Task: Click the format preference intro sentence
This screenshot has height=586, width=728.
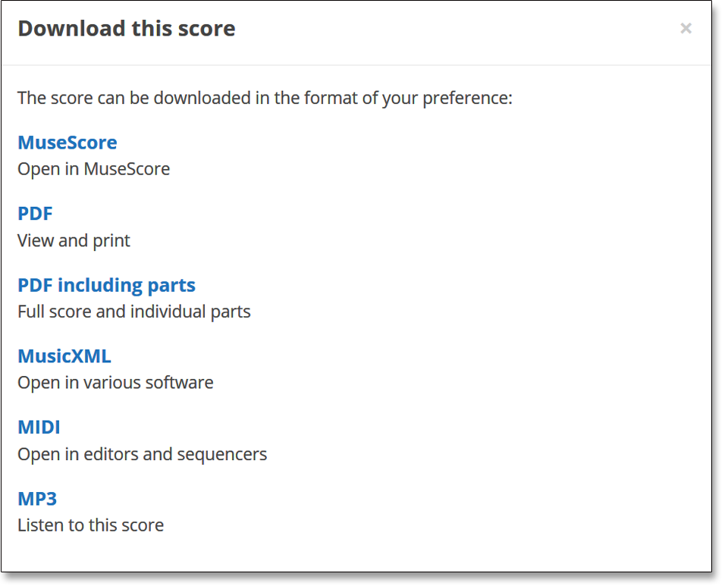Action: coord(265,98)
